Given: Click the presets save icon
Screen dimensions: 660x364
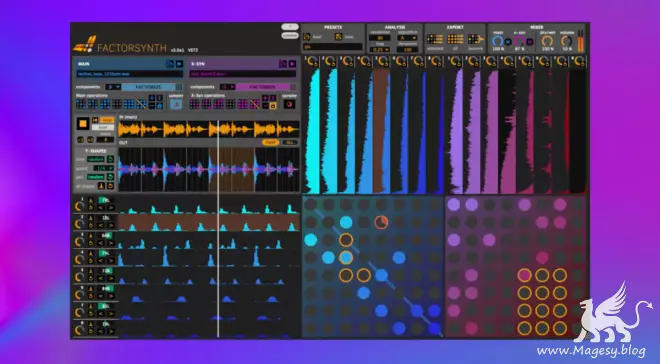Looking at the screenshot, I should tap(338, 37).
